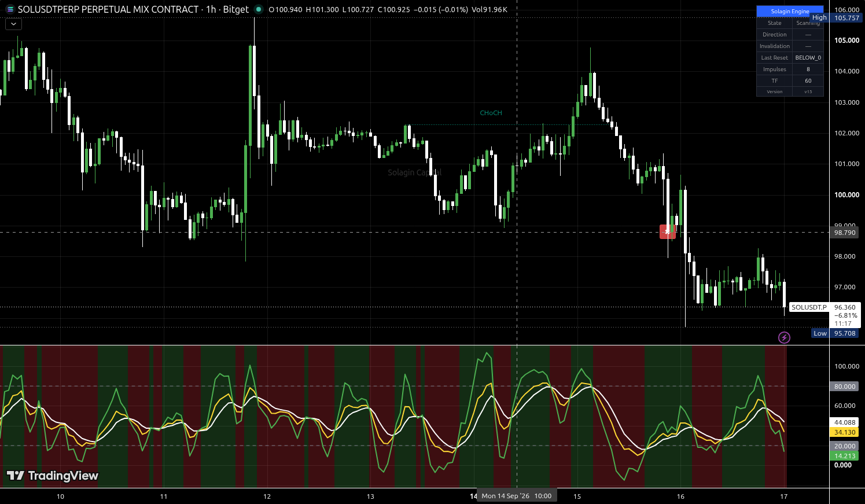
Task: Click date 17 on the time axis
Action: 783,496
